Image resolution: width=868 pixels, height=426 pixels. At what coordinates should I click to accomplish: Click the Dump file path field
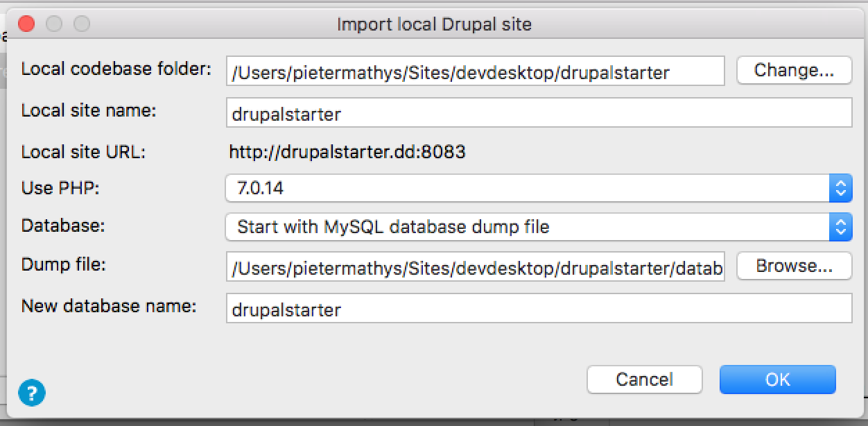click(x=475, y=266)
